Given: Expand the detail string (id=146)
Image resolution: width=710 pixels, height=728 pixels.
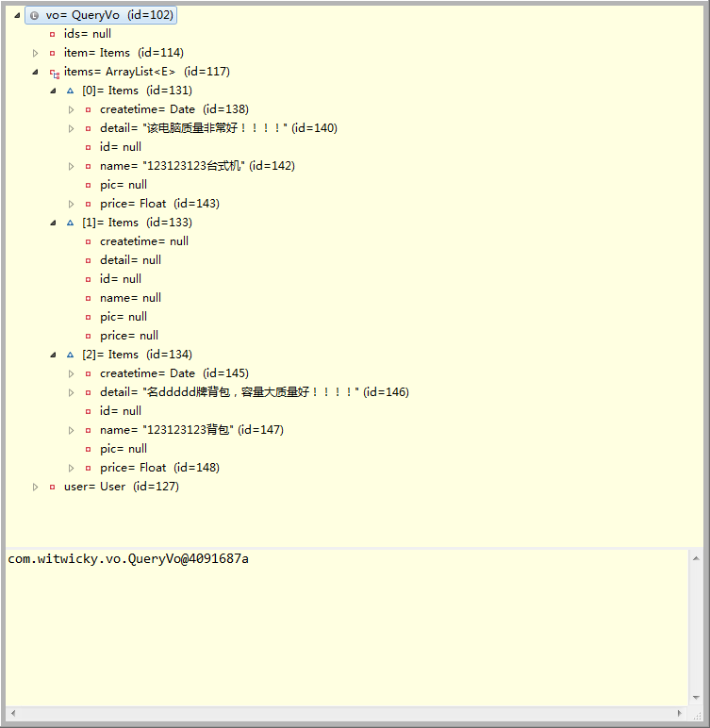Looking at the screenshot, I should (71, 393).
